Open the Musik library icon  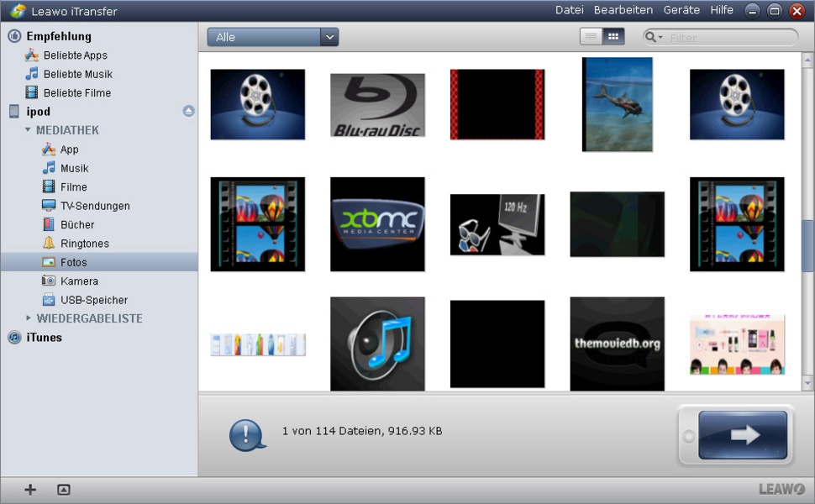tap(49, 168)
